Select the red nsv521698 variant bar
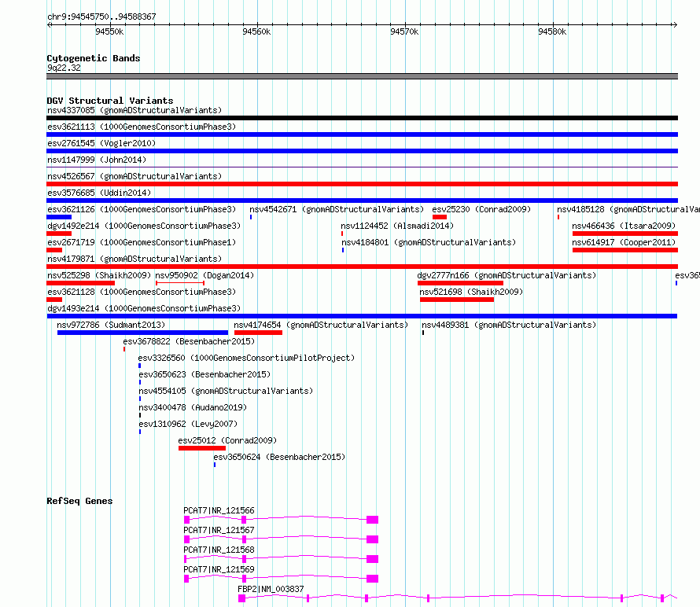The image size is (700, 607). click(457, 300)
